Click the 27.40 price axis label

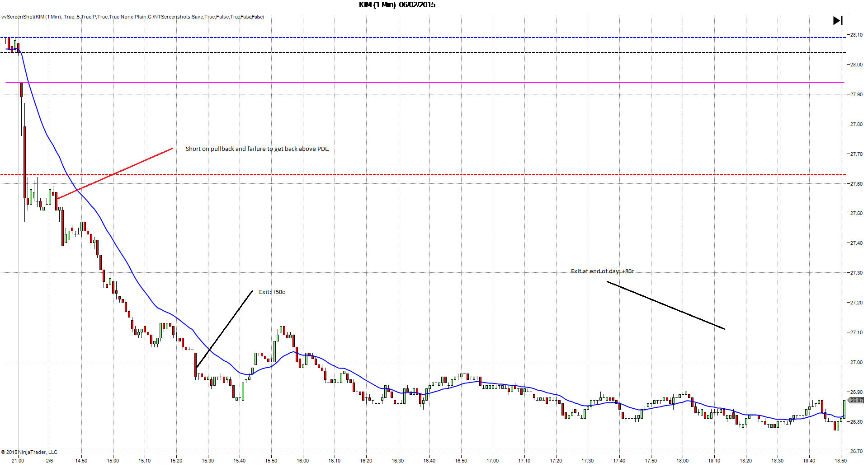pyautogui.click(x=856, y=243)
